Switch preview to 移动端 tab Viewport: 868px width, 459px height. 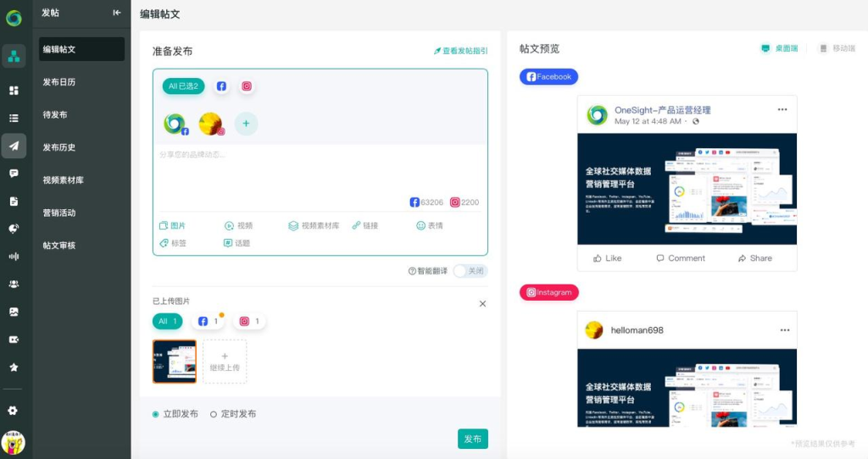coord(836,49)
